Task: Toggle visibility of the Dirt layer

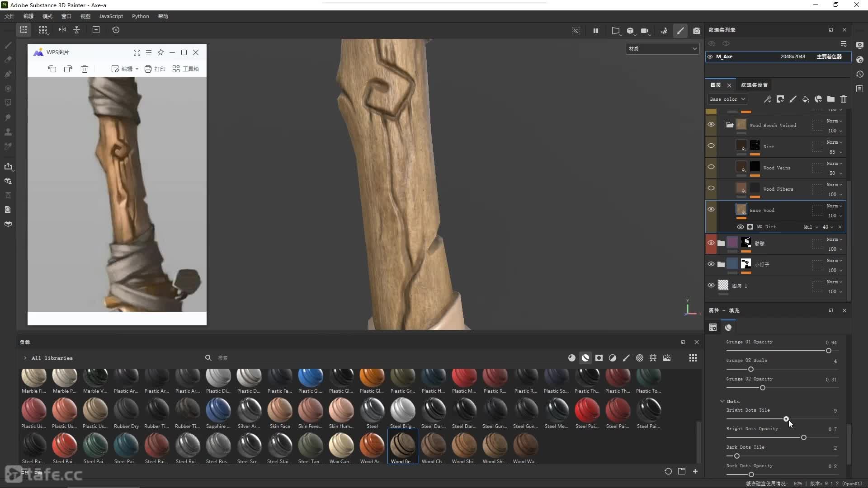Action: point(711,146)
